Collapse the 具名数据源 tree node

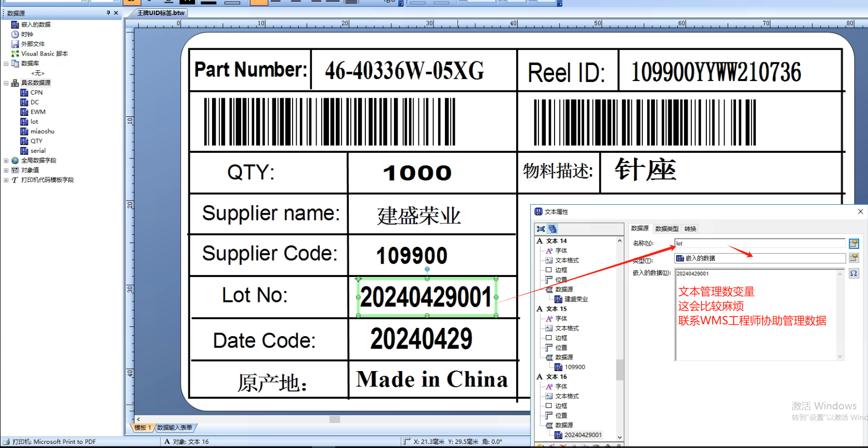pos(6,83)
